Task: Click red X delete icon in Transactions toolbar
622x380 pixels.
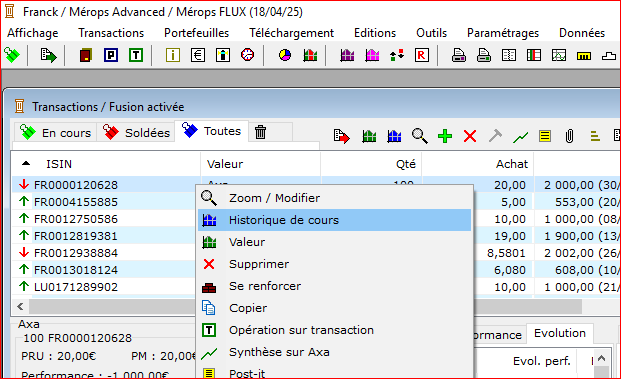Action: click(x=470, y=136)
